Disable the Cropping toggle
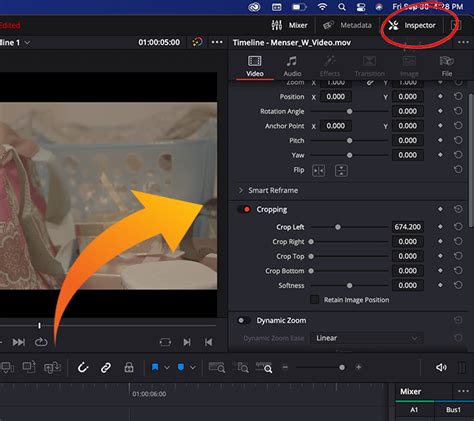Image resolution: width=474 pixels, height=421 pixels. click(x=244, y=209)
